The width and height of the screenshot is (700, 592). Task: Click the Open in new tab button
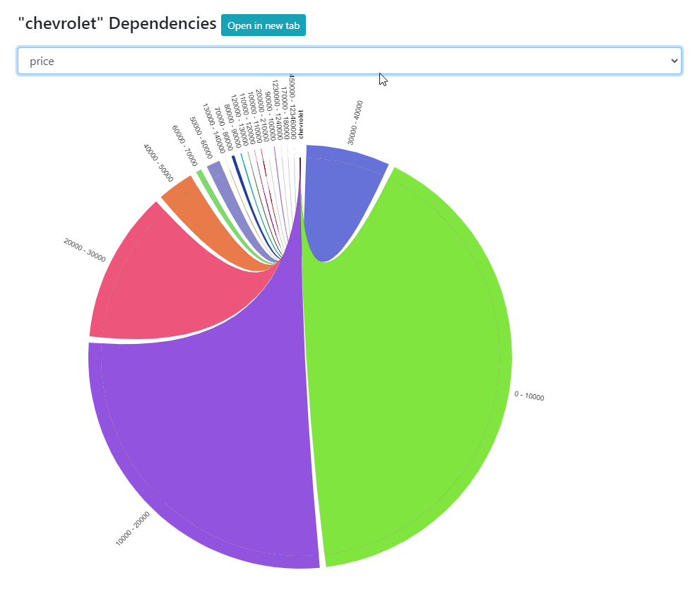point(263,25)
